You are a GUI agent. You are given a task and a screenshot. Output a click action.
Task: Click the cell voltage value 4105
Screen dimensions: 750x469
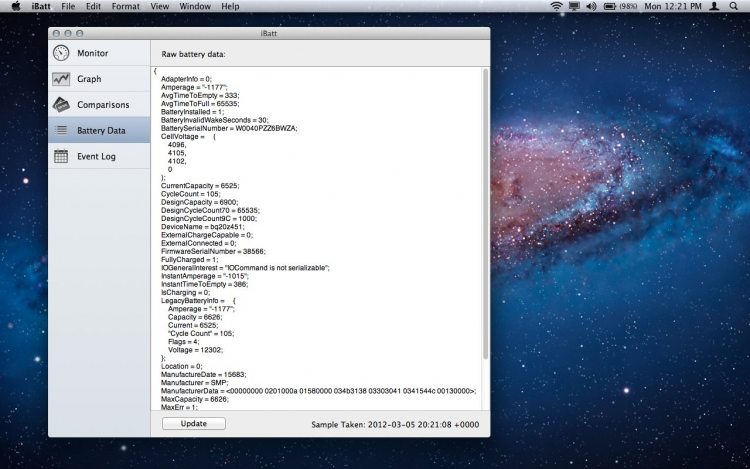click(x=177, y=153)
